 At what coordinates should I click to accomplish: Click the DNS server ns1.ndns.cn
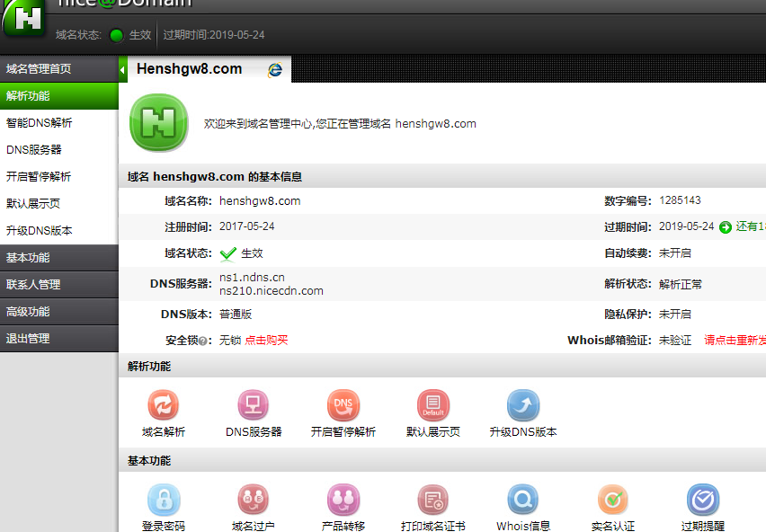[x=252, y=277]
